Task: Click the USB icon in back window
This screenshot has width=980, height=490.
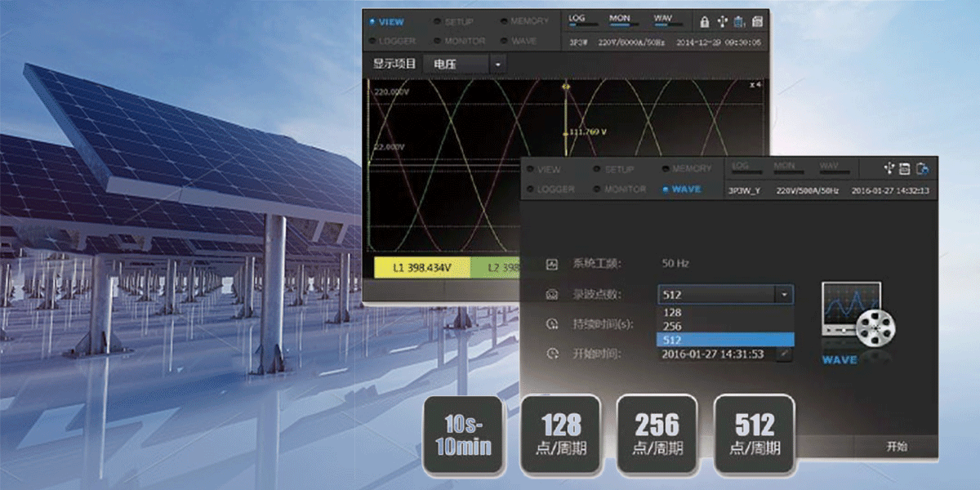Action: tap(722, 22)
